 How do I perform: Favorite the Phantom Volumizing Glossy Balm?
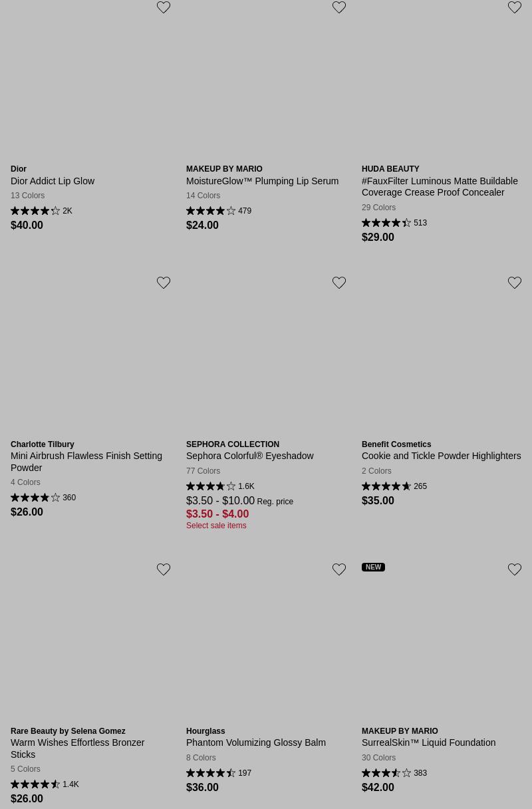[339, 569]
